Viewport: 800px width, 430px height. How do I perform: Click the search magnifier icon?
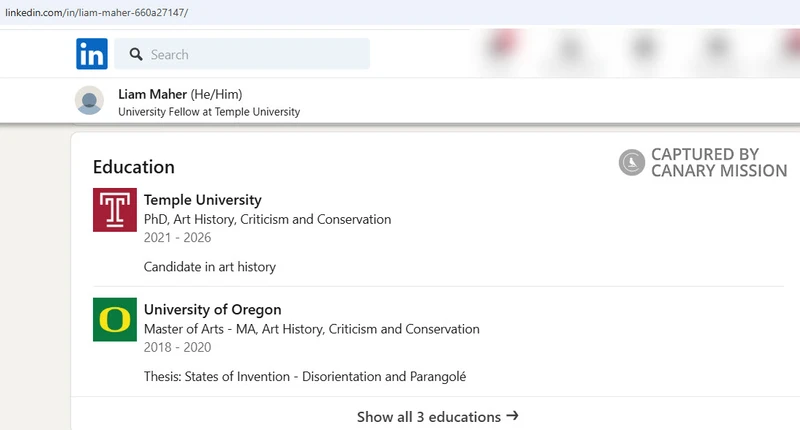(x=136, y=54)
